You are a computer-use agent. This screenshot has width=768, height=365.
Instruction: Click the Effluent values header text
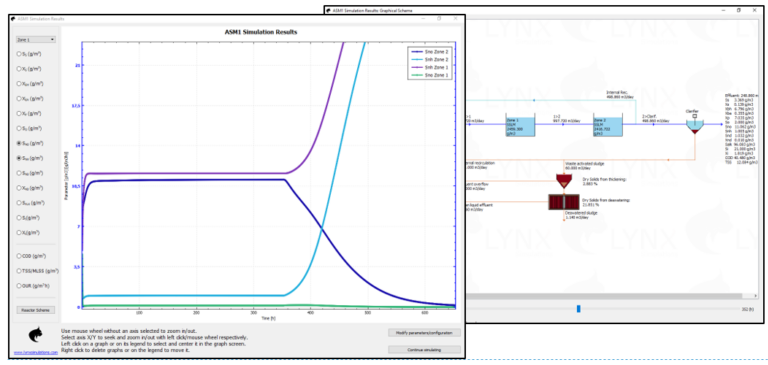[x=741, y=95]
